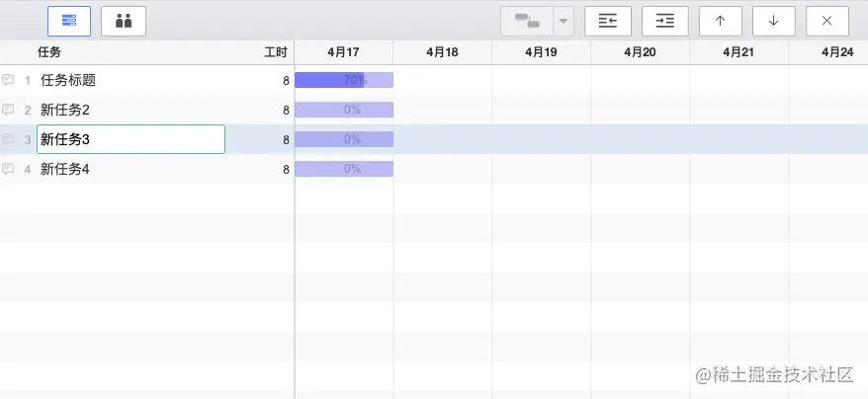Click the 4月21 date header

738,52
